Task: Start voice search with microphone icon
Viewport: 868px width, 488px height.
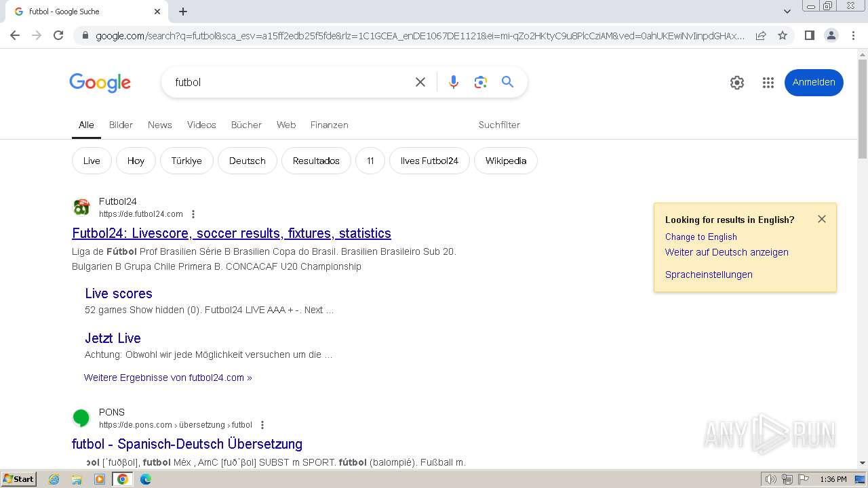Action: (x=454, y=82)
